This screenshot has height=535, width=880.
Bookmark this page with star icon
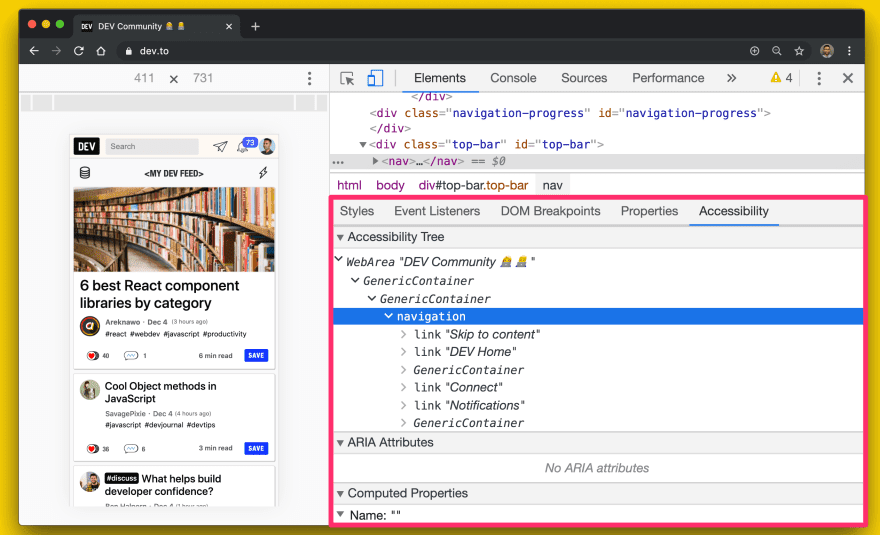(x=799, y=50)
